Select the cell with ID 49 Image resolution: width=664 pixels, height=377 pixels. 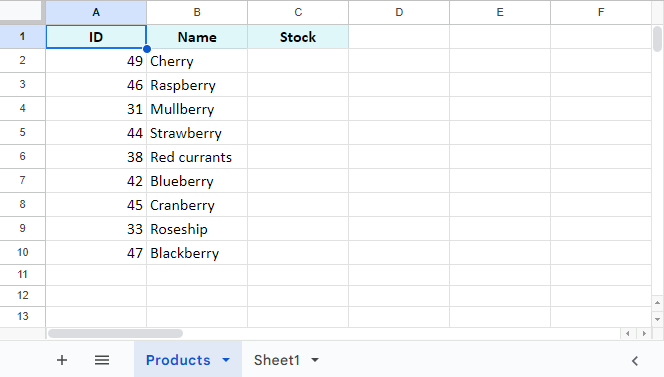[x=96, y=61]
